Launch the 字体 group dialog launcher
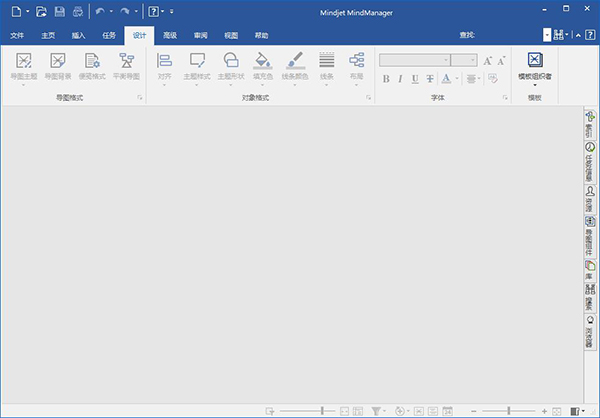 505,98
